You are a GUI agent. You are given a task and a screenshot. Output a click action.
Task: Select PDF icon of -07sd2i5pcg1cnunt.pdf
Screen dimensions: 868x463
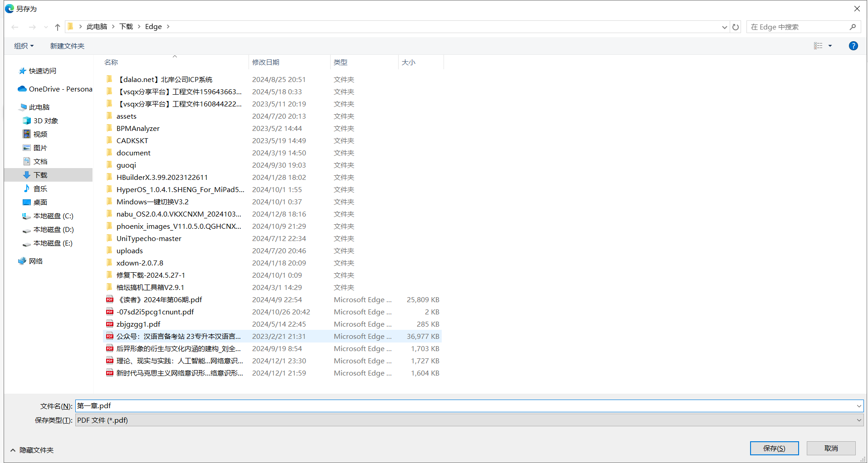coord(109,312)
